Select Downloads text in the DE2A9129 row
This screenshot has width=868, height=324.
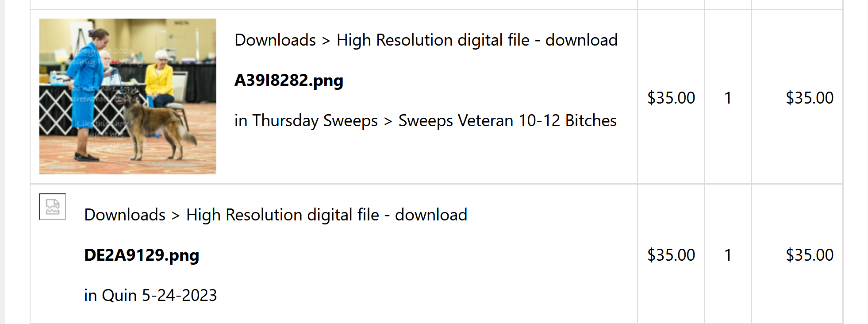pos(125,215)
